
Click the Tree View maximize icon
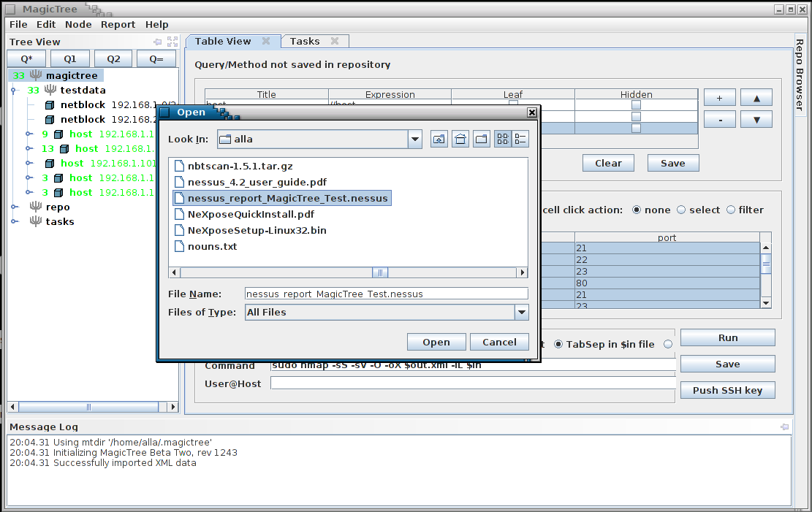(172, 42)
